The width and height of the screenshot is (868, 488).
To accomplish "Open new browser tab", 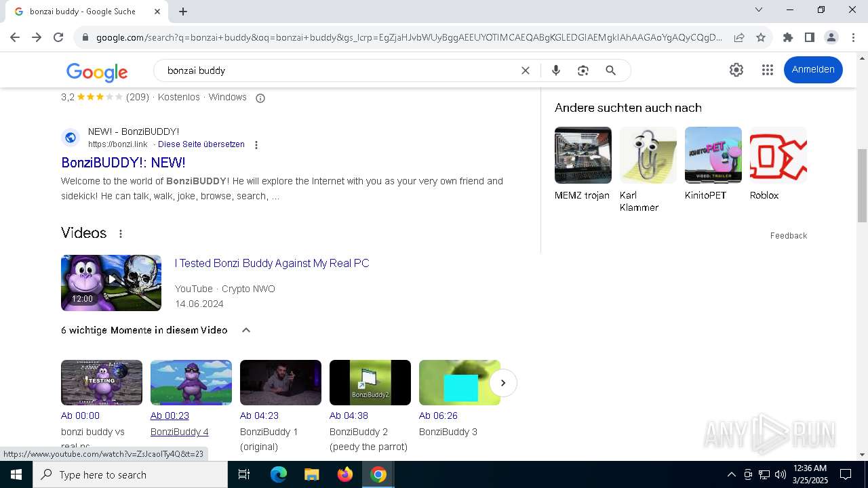I will 183,12.
